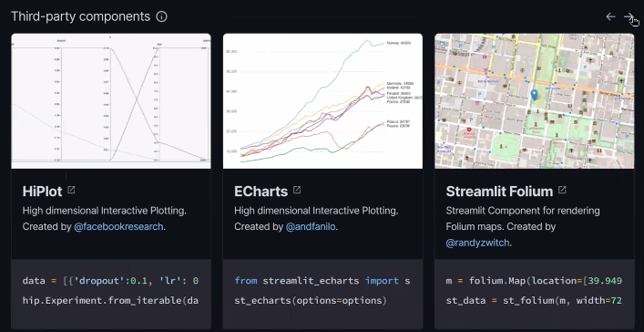The width and height of the screenshot is (644, 332).
Task: Click the st_echarts(options=options) code line
Action: 311,301
